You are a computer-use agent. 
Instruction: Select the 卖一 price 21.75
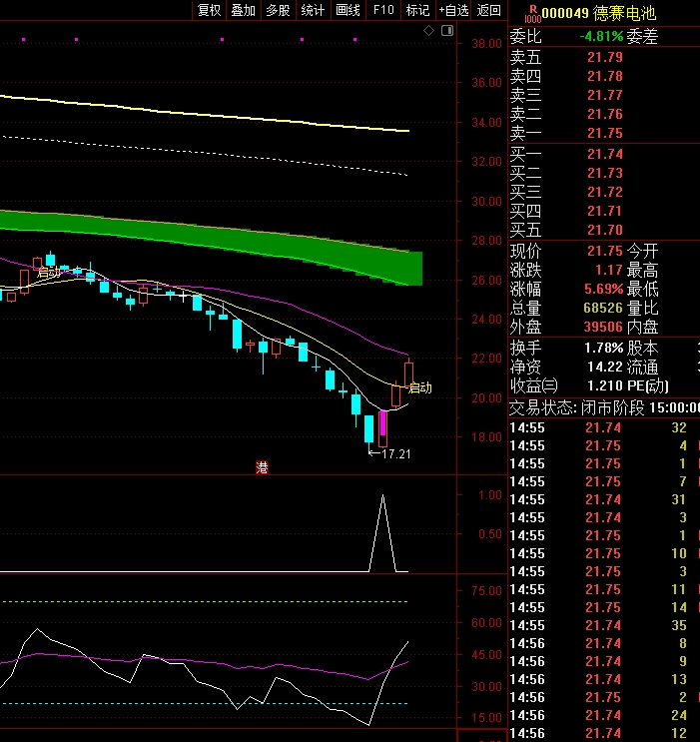click(x=605, y=134)
